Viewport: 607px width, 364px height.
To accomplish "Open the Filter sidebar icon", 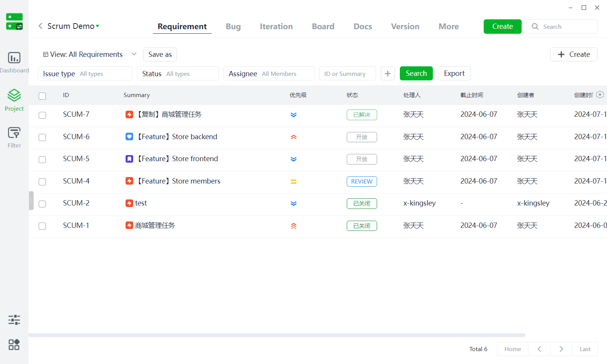I will pos(14,133).
